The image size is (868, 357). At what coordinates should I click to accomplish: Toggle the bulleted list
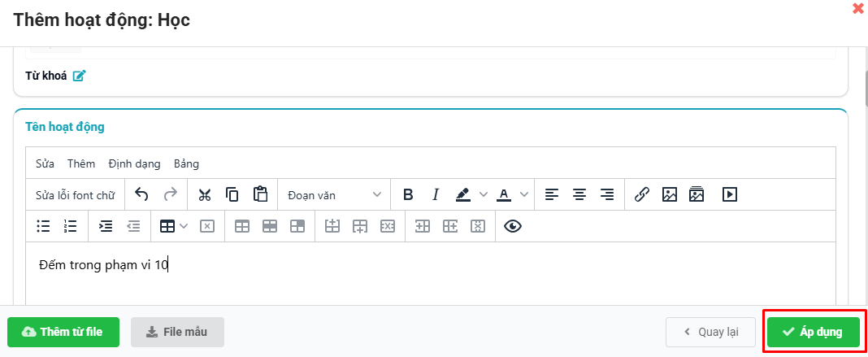tap(43, 226)
